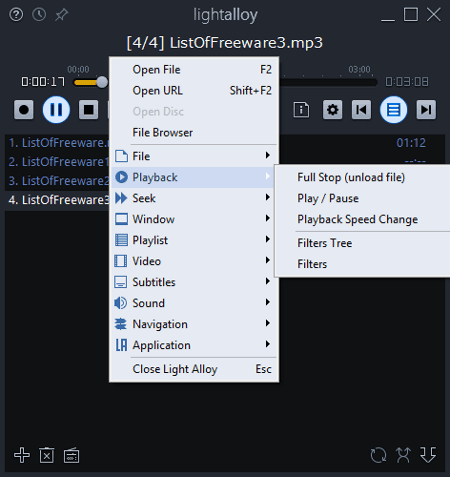Click the seek slider handle
The width and height of the screenshot is (450, 477).
[x=102, y=82]
